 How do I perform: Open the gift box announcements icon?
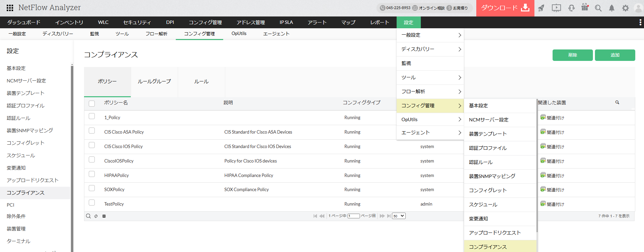coord(585,7)
